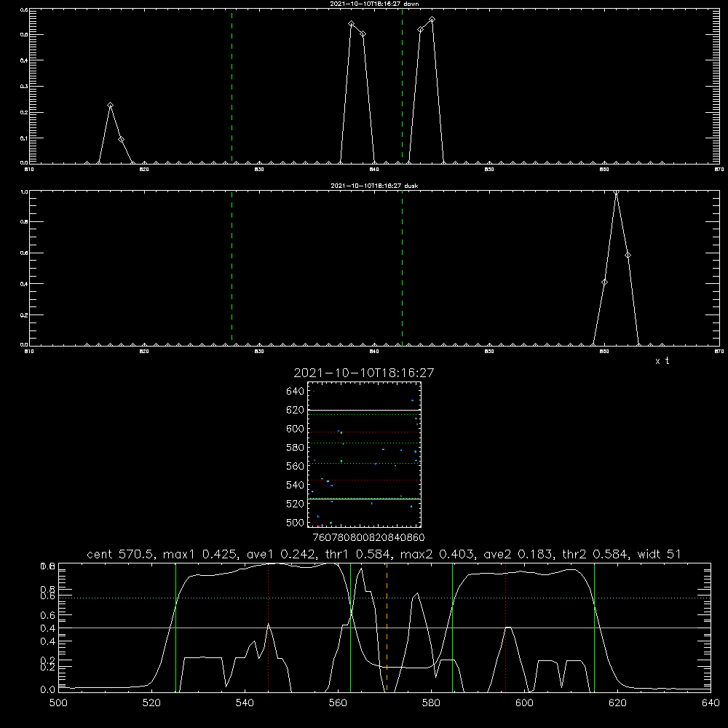Click the '580' x-axis label of bottom plot
The width and height of the screenshot is (728, 728).
pyautogui.click(x=431, y=703)
